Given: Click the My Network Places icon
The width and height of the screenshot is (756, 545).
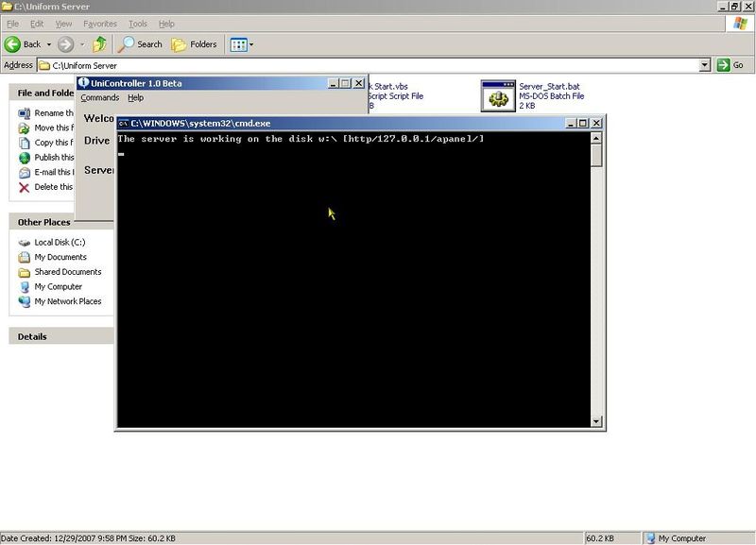Looking at the screenshot, I should [x=25, y=301].
